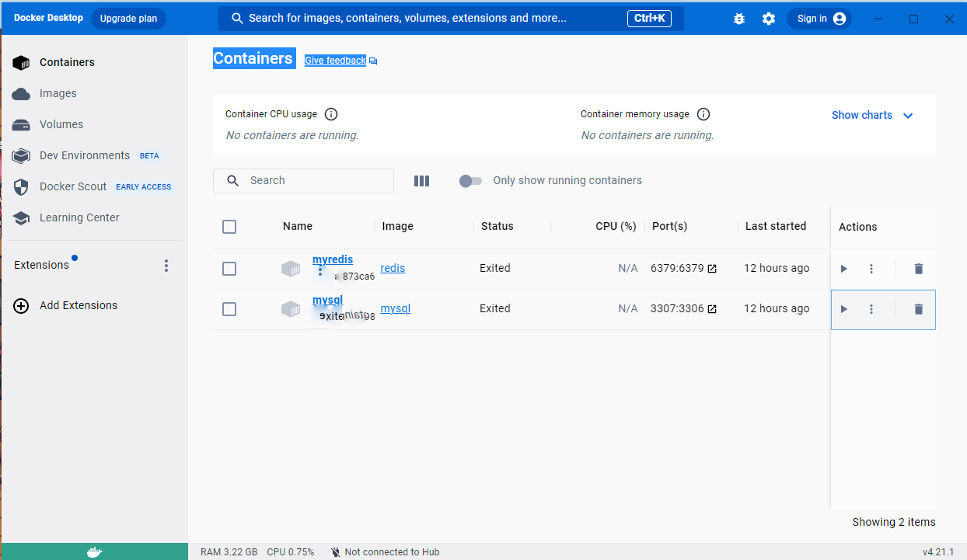The width and height of the screenshot is (967, 560).
Task: Click the Upgrade plan button
Action: (x=128, y=19)
